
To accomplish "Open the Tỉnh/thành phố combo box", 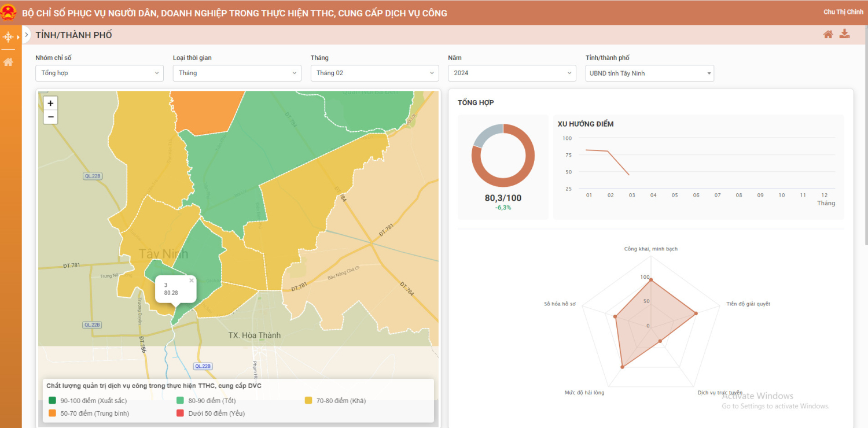I will pos(650,73).
